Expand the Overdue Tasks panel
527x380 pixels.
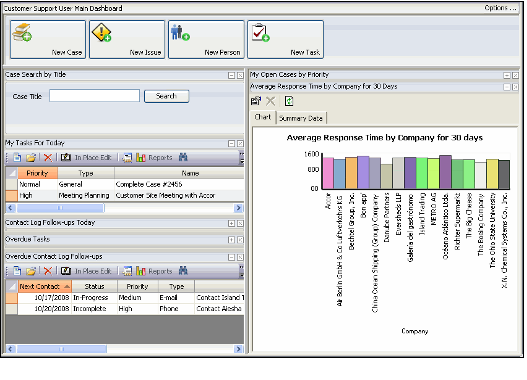pos(232,240)
